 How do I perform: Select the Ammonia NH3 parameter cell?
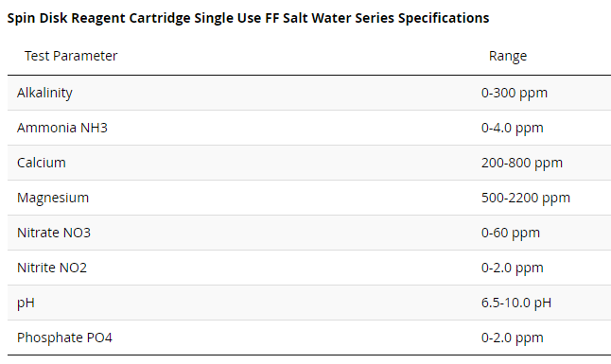point(62,128)
